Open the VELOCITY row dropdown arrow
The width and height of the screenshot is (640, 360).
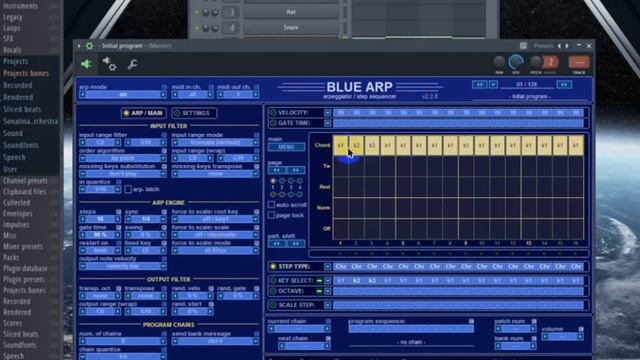tap(327, 113)
